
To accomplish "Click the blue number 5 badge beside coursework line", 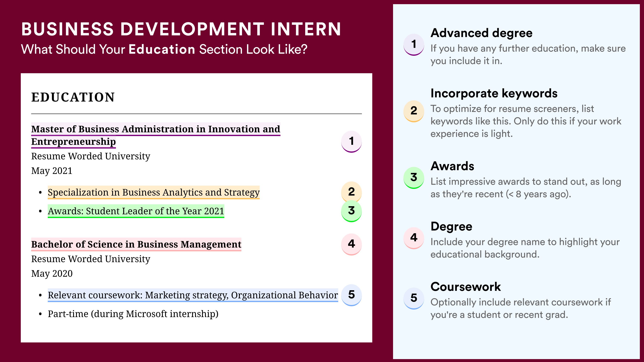I will coord(351,295).
